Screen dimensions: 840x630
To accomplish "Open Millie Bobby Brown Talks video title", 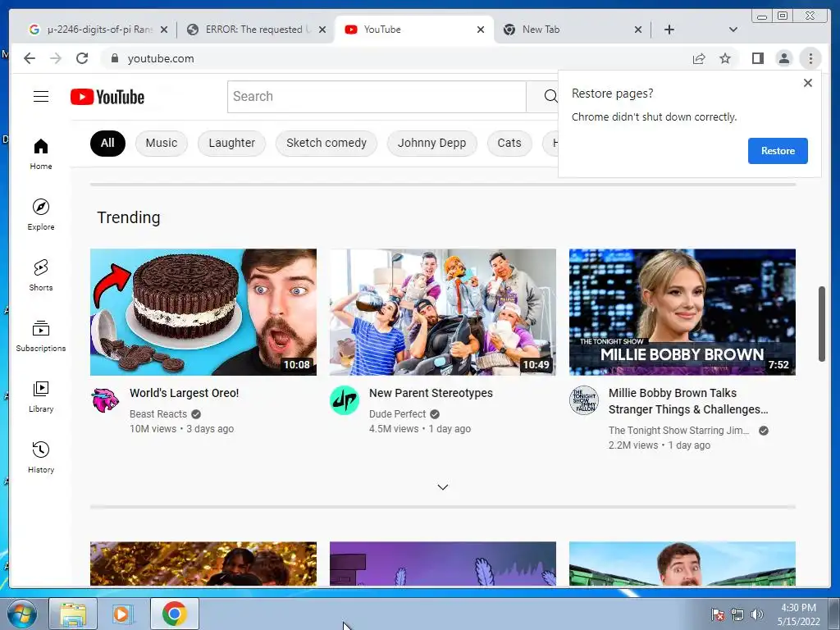I will 688,401.
